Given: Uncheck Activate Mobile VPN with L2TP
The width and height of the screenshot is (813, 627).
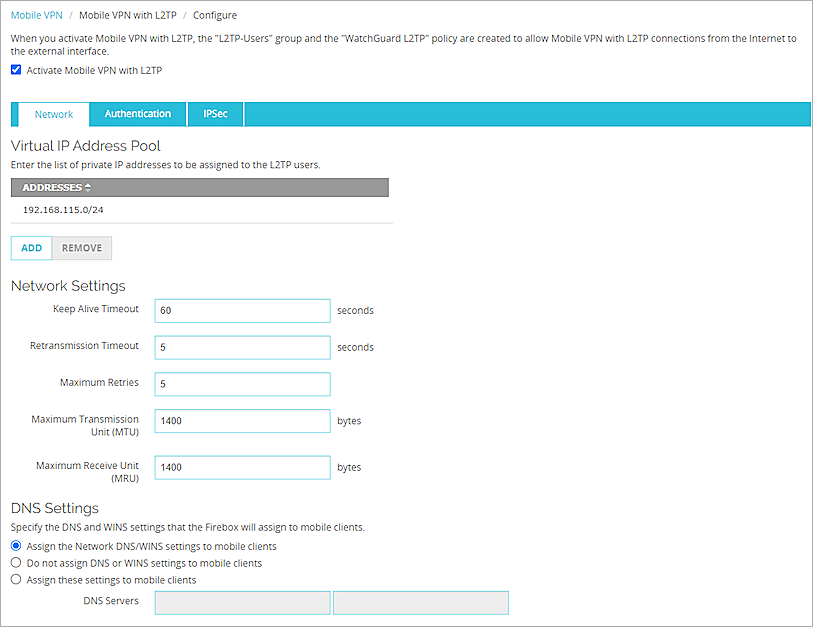Looking at the screenshot, I should (15, 70).
